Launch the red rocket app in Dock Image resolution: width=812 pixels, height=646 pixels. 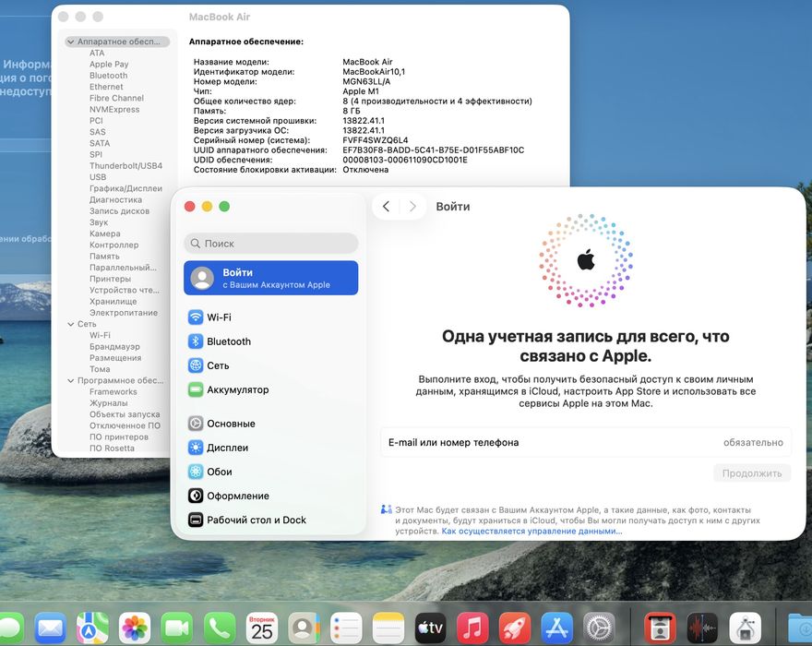point(515,628)
